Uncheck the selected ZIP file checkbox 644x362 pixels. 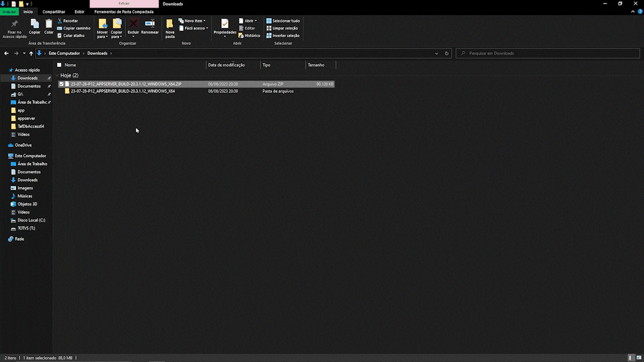pos(61,84)
